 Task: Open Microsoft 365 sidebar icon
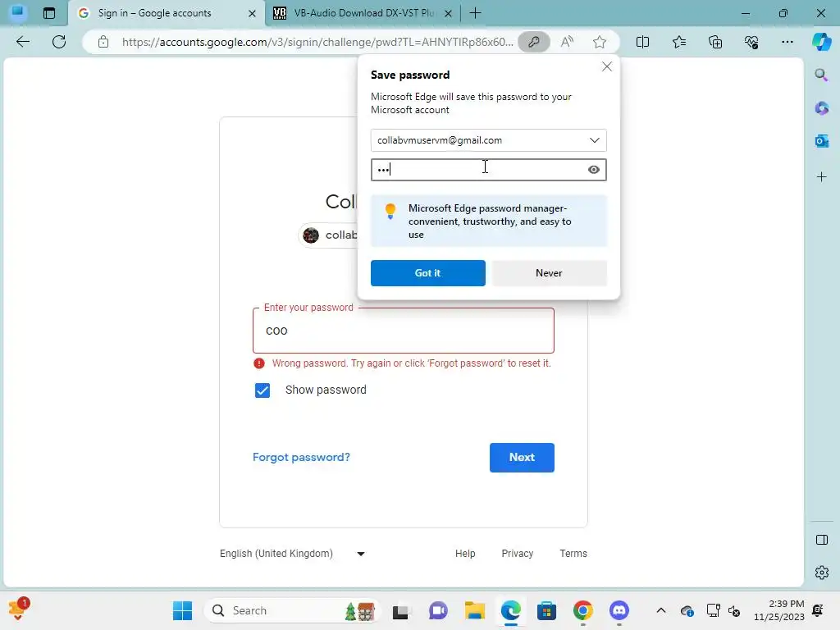(821, 107)
